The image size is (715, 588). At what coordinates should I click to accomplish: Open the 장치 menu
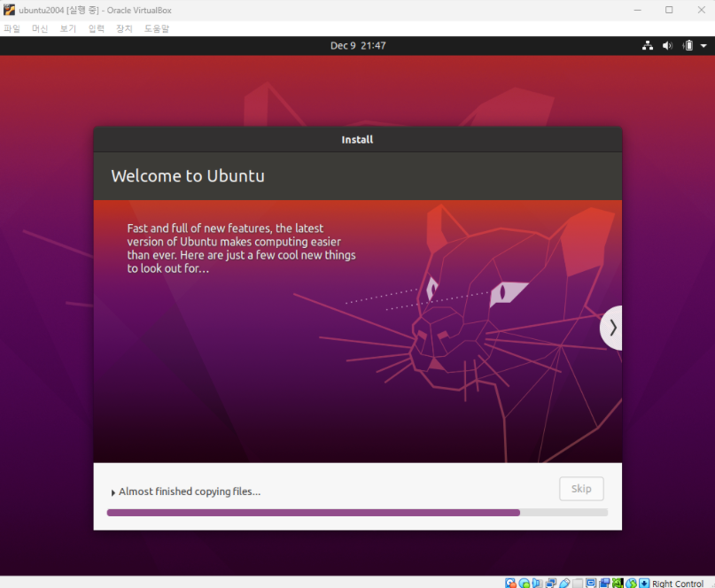124,28
